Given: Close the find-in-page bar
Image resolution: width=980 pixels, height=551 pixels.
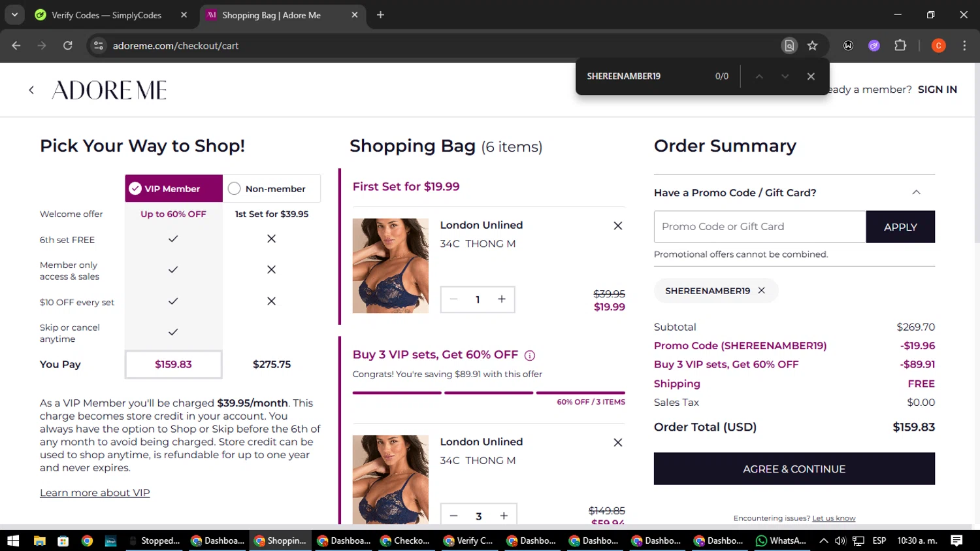Looking at the screenshot, I should coord(811,76).
